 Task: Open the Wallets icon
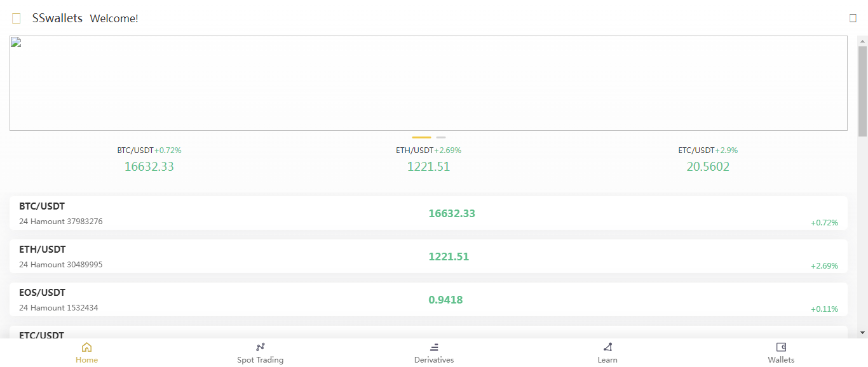point(781,347)
